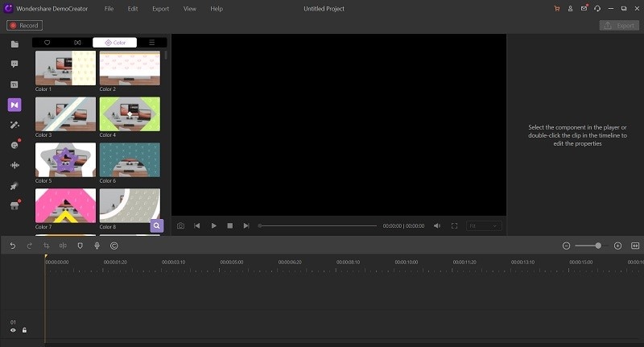Image resolution: width=644 pixels, height=347 pixels.
Task: Switch to the basic transitions tab
Action: [x=77, y=43]
